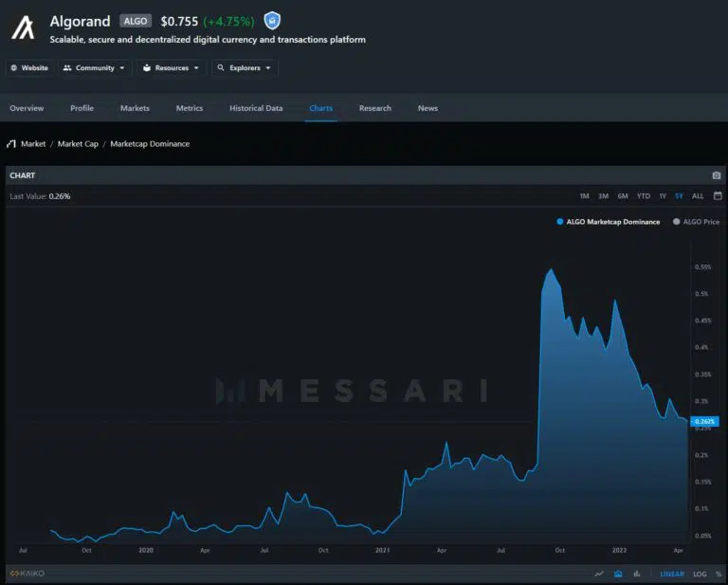728x585 pixels.
Task: Click the Marketcap Dominance breadcrumb
Action: (x=150, y=144)
